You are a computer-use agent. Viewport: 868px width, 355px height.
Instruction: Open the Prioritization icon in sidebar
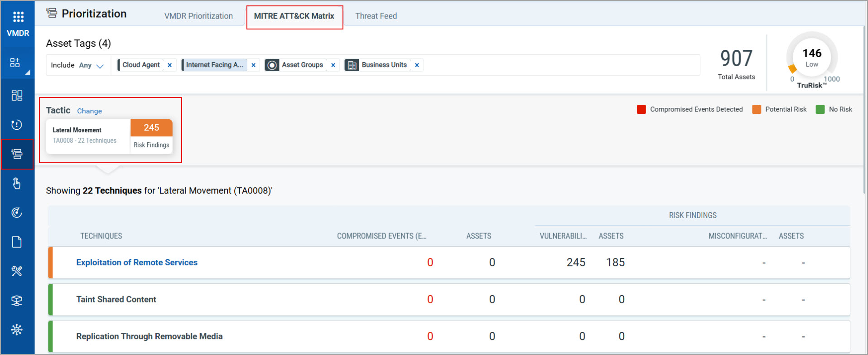click(17, 154)
